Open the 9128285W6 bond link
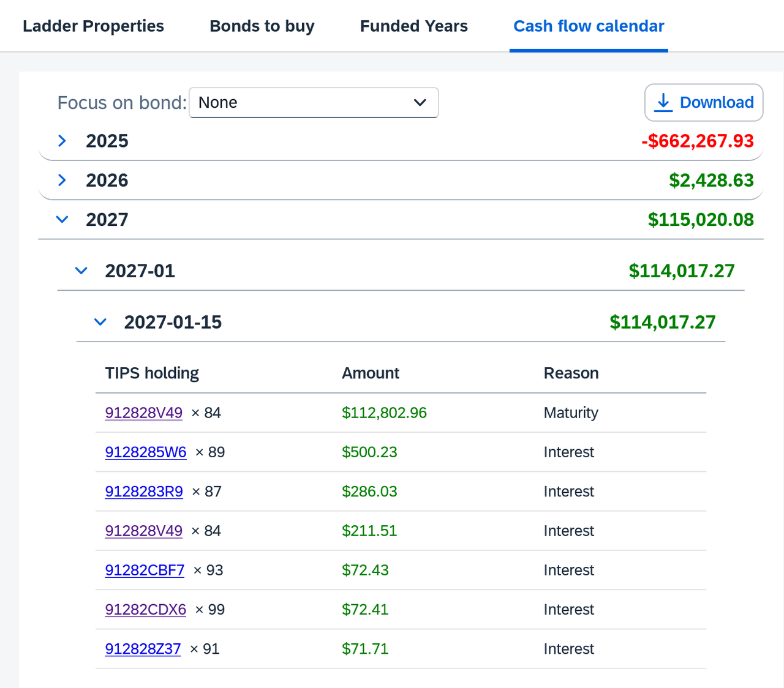 click(x=146, y=452)
